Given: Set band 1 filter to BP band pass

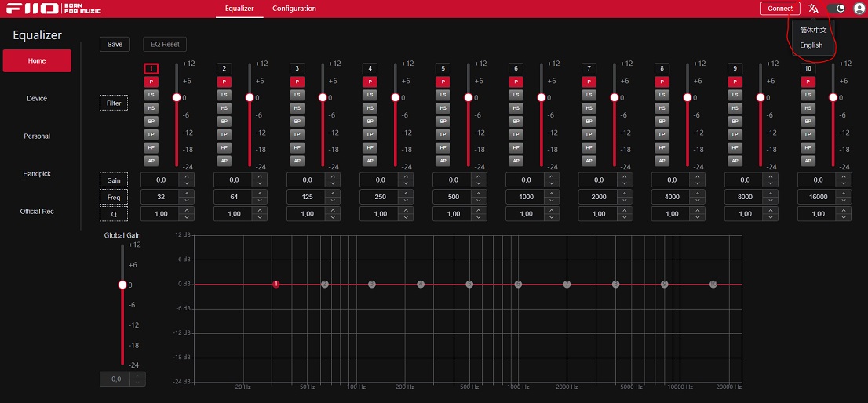Looking at the screenshot, I should [151, 121].
